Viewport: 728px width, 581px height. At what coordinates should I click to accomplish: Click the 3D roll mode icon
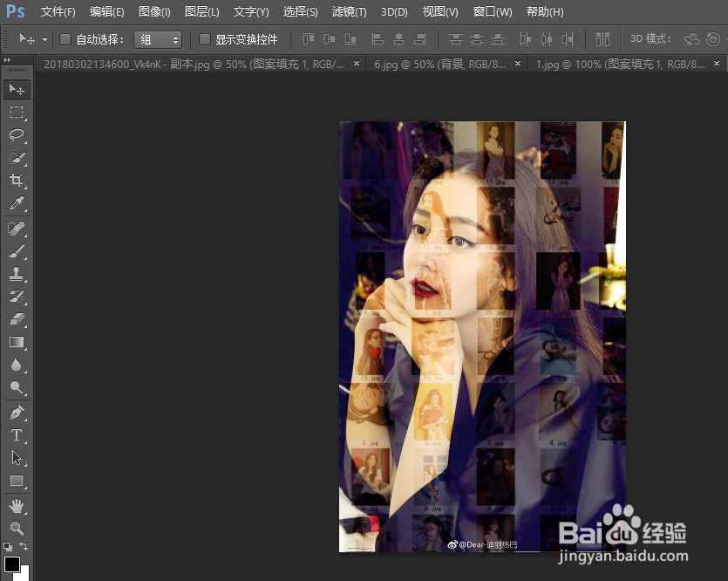(712, 39)
